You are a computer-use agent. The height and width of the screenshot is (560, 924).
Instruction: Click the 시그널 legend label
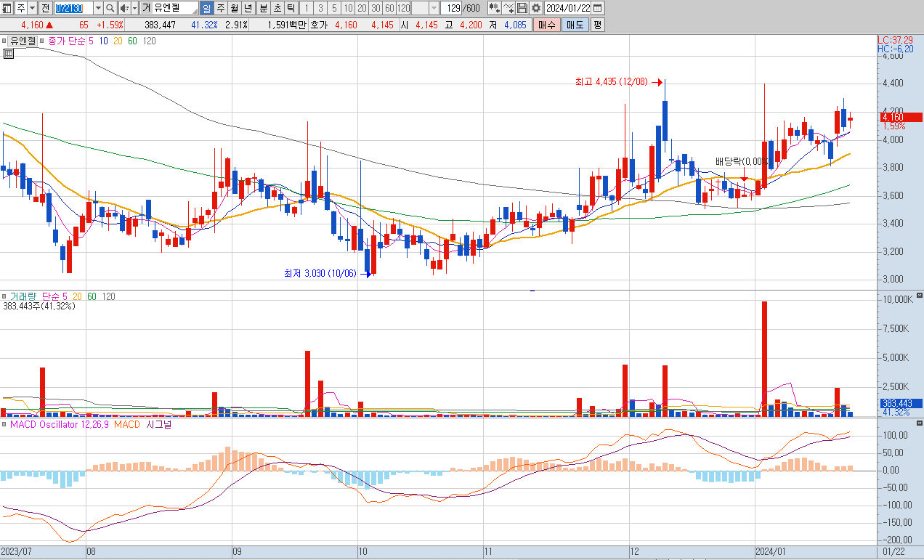(x=159, y=424)
